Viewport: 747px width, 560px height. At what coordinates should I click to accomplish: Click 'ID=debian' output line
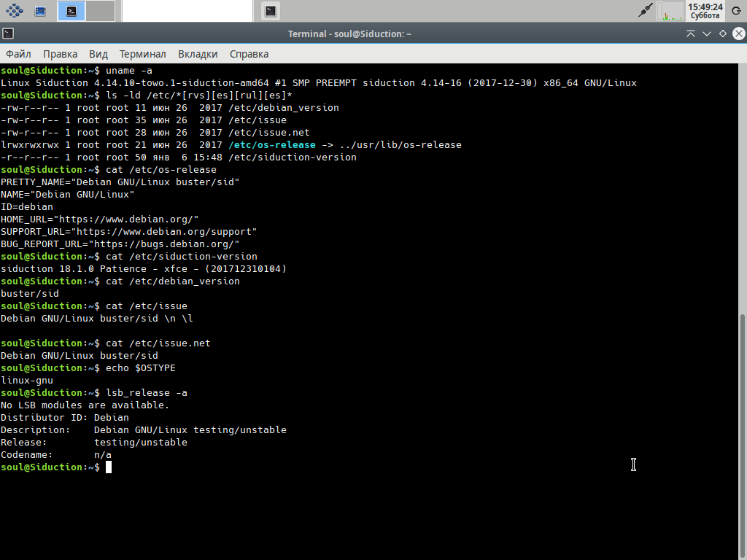pyautogui.click(x=27, y=206)
